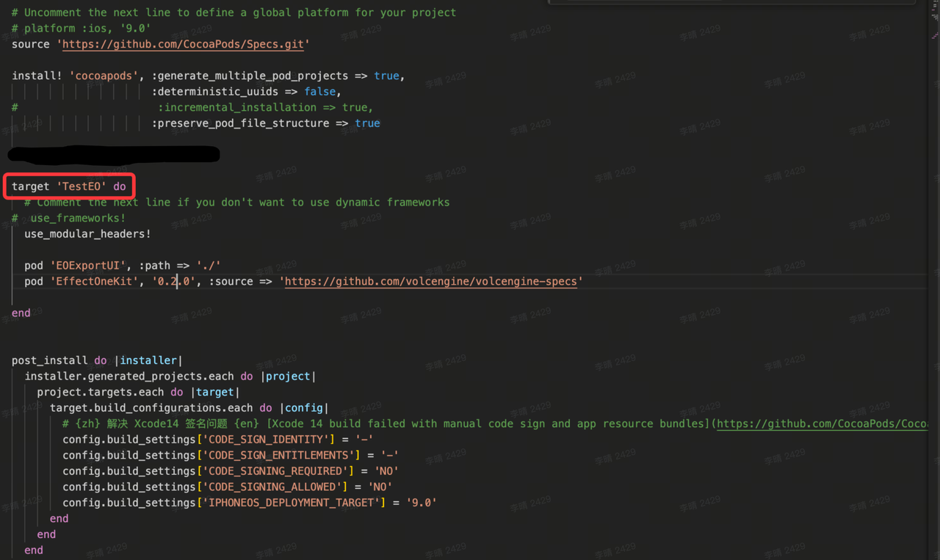Select ':preserve_pod_file_structure' option text
This screenshot has height=560, width=940.
click(x=241, y=123)
